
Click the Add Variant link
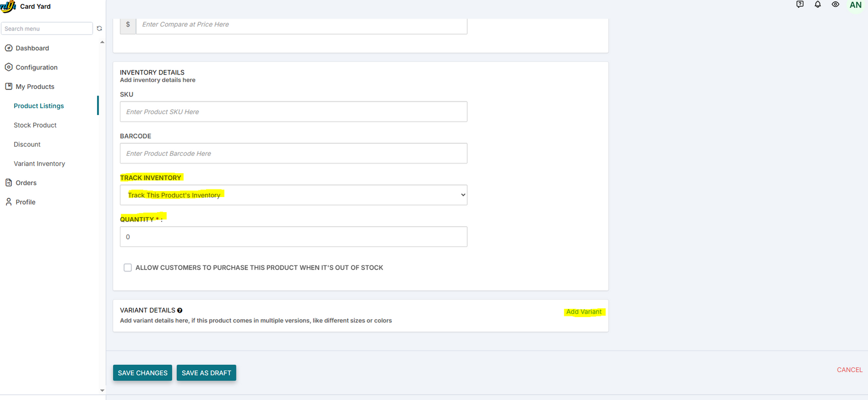(x=584, y=312)
